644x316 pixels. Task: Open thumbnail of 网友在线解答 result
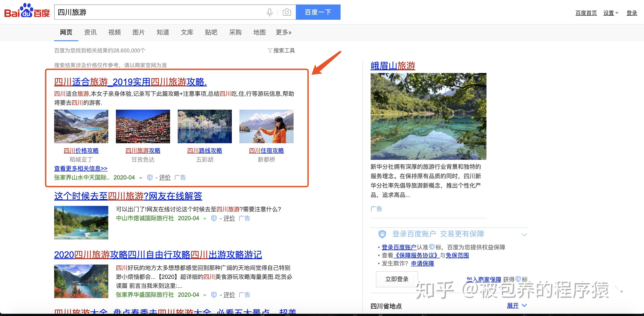[x=81, y=222]
